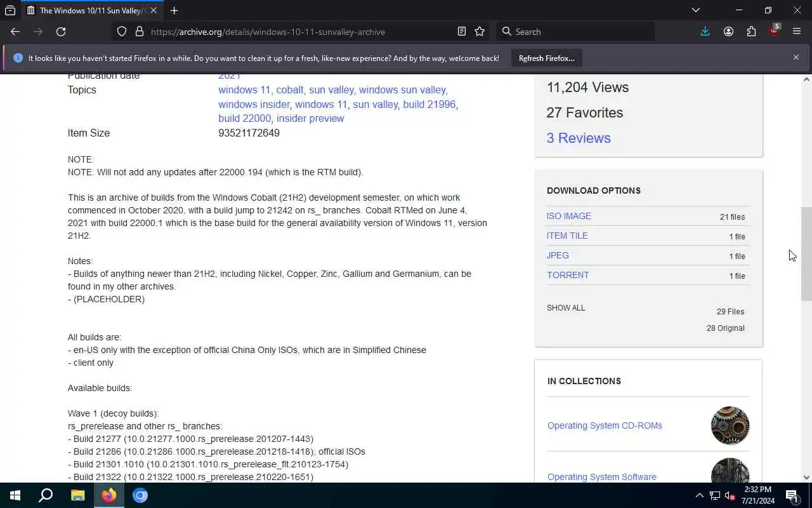Screen dimensions: 812x508
Task: Open the 3 Reviews link
Action: (x=579, y=138)
